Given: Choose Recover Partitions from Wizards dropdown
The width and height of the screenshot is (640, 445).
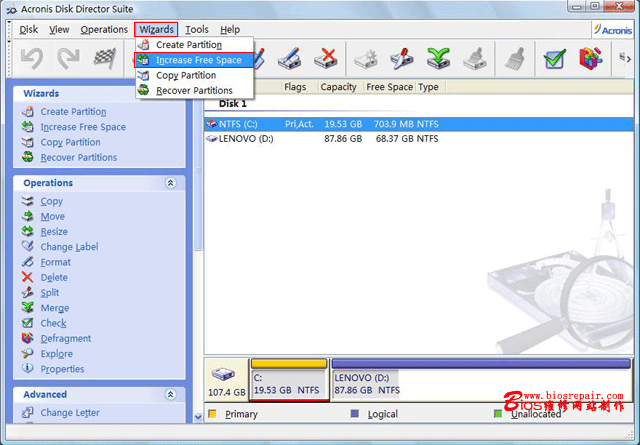Looking at the screenshot, I should pyautogui.click(x=195, y=90).
